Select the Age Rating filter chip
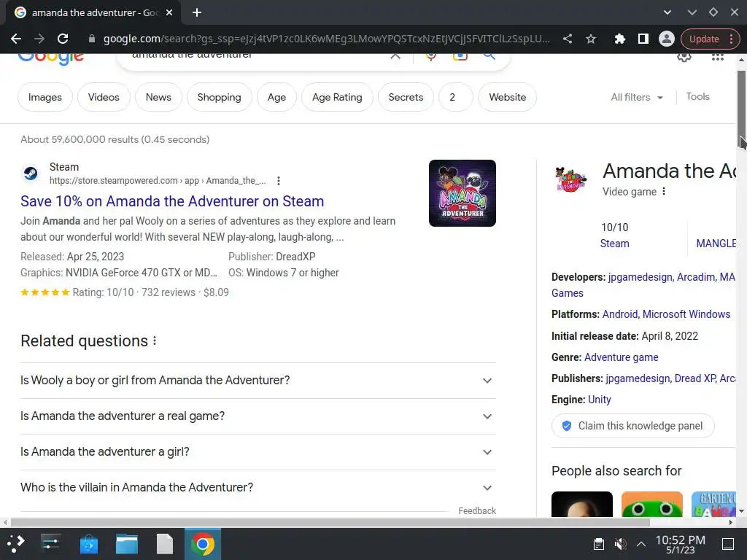This screenshot has width=747, height=560. point(337,97)
